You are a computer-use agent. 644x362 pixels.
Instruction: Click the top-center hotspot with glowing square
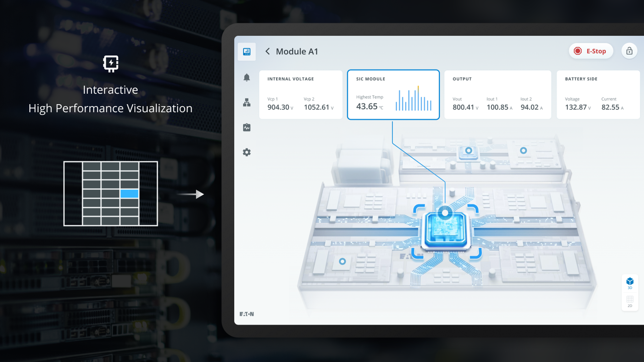pyautogui.click(x=469, y=151)
